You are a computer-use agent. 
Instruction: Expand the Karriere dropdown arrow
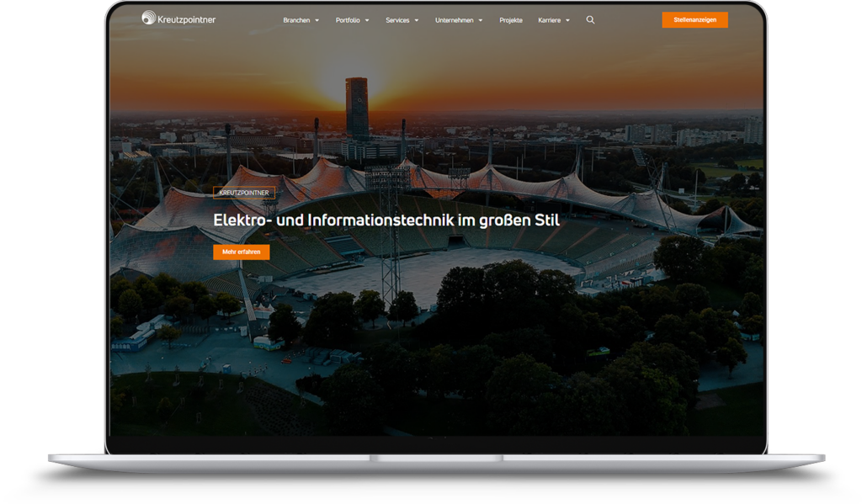pos(567,20)
